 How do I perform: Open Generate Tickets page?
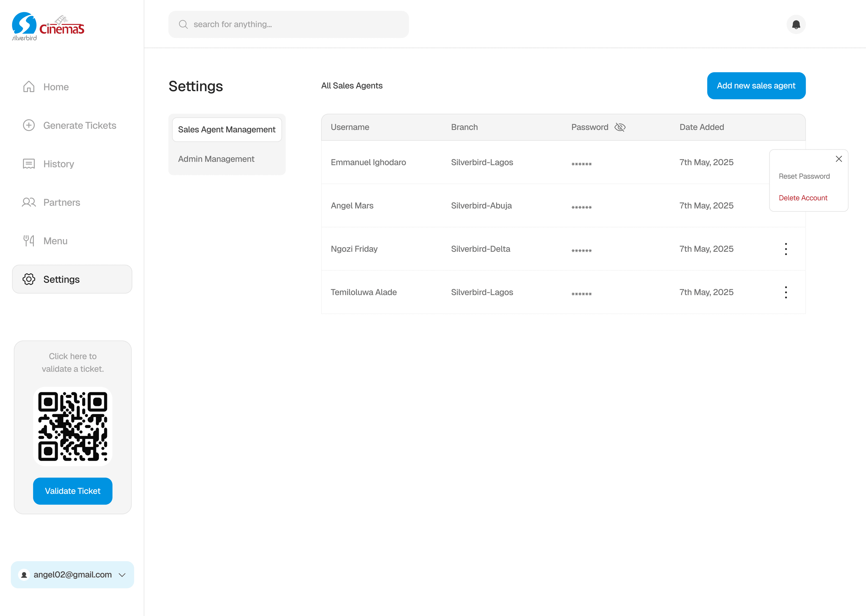(x=72, y=125)
